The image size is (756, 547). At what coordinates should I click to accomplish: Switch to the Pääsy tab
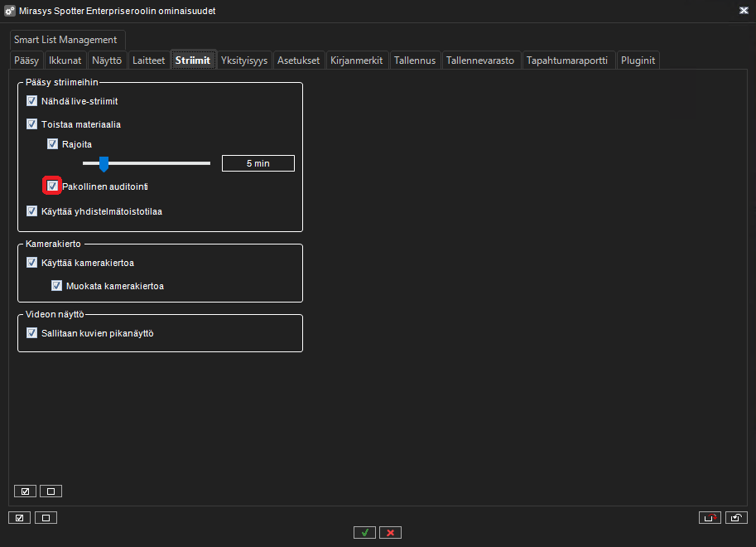[26, 60]
